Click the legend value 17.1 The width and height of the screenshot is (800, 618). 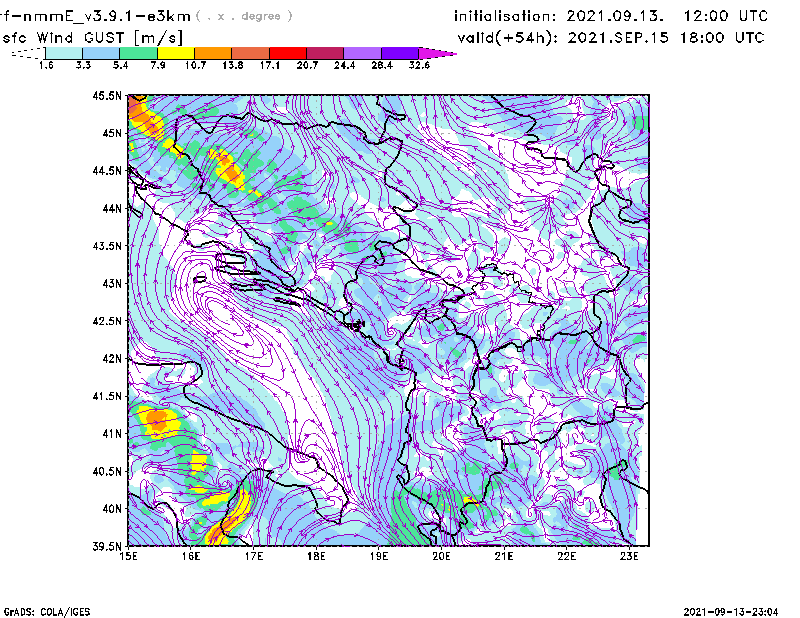coord(269,65)
